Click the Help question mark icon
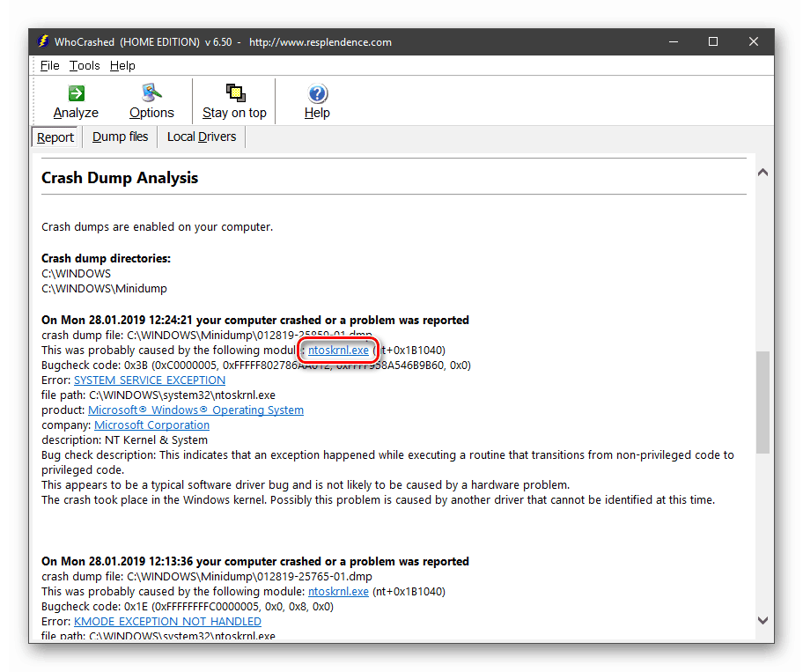Image resolution: width=803 pixels, height=672 pixels. [318, 93]
